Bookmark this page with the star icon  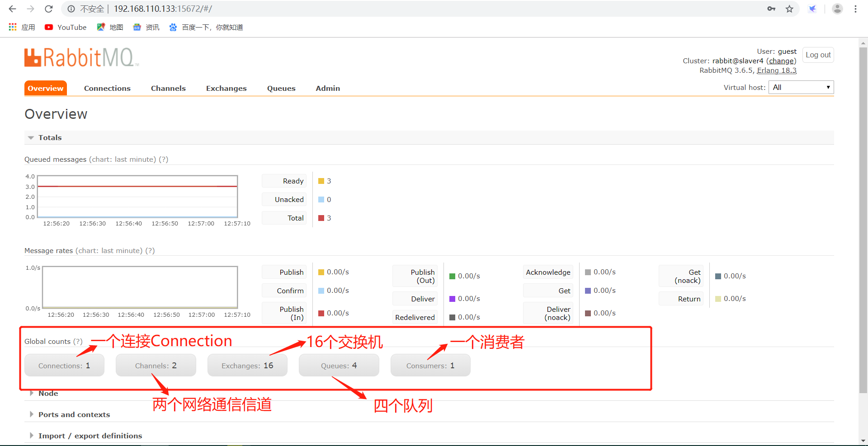tap(790, 9)
